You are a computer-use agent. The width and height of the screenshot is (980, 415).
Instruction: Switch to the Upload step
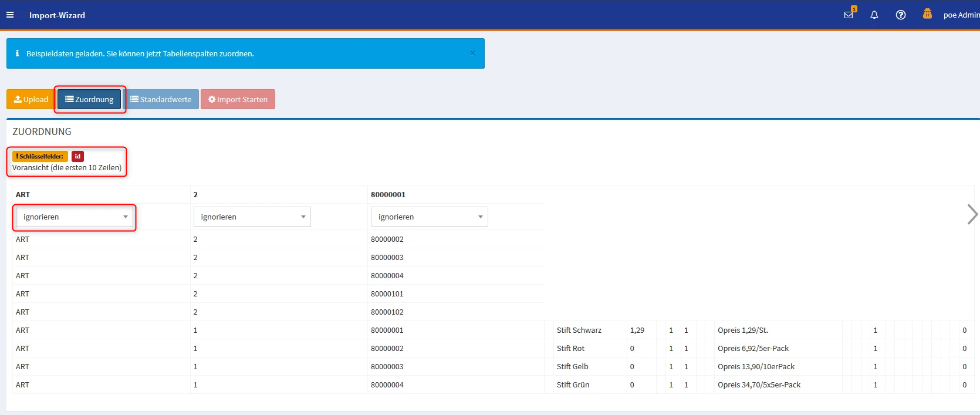point(31,99)
